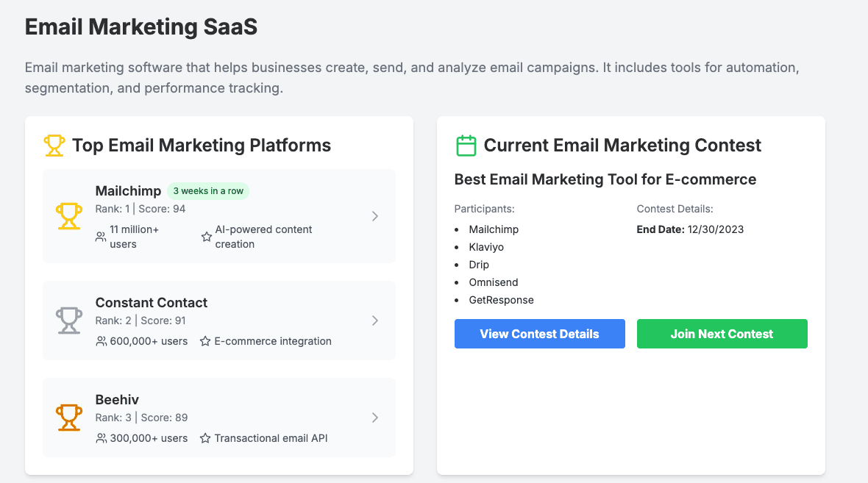Click the 'Rank: 2 | Score: 91' text
Screen dimensions: 868x483
click(x=140, y=321)
